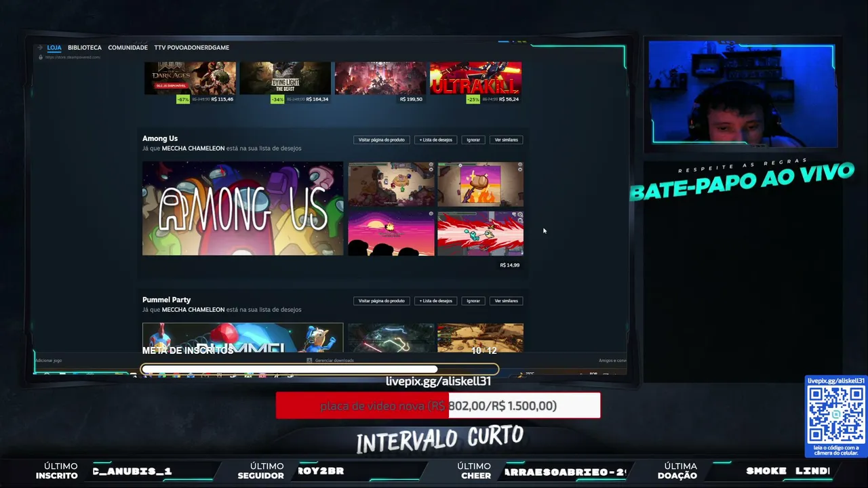Viewport: 868px width, 488px height.
Task: Click the Among Us price R$ 14,99
Action: pyautogui.click(x=510, y=265)
